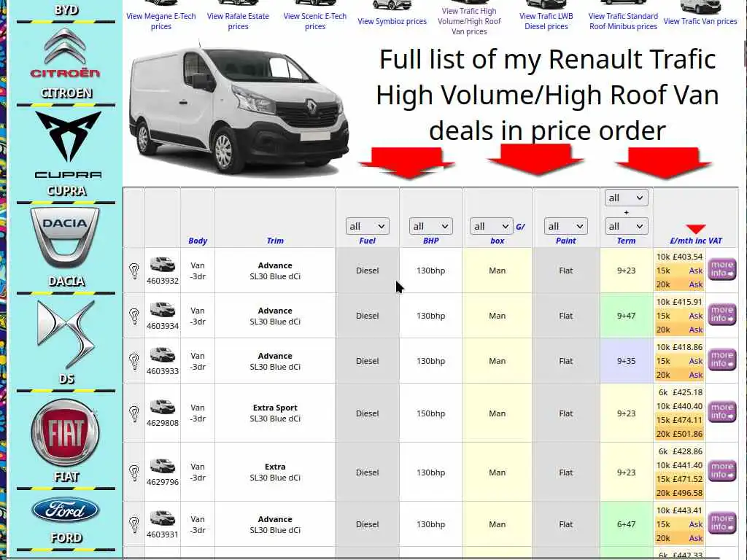Open View Megane E-Tech prices link

[161, 21]
